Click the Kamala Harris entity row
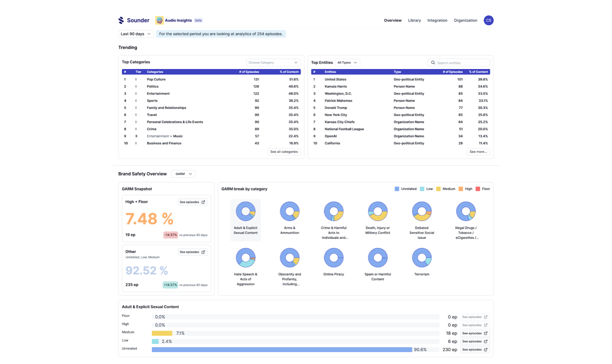612x364 pixels. click(x=400, y=86)
